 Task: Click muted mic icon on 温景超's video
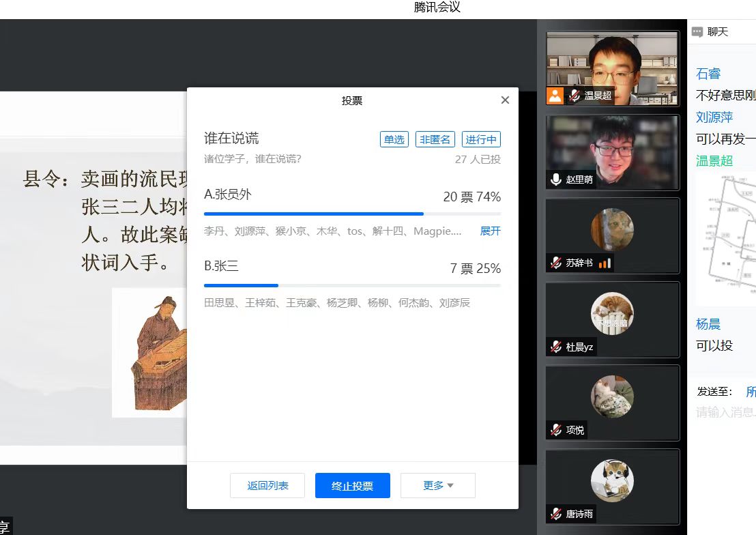click(575, 96)
